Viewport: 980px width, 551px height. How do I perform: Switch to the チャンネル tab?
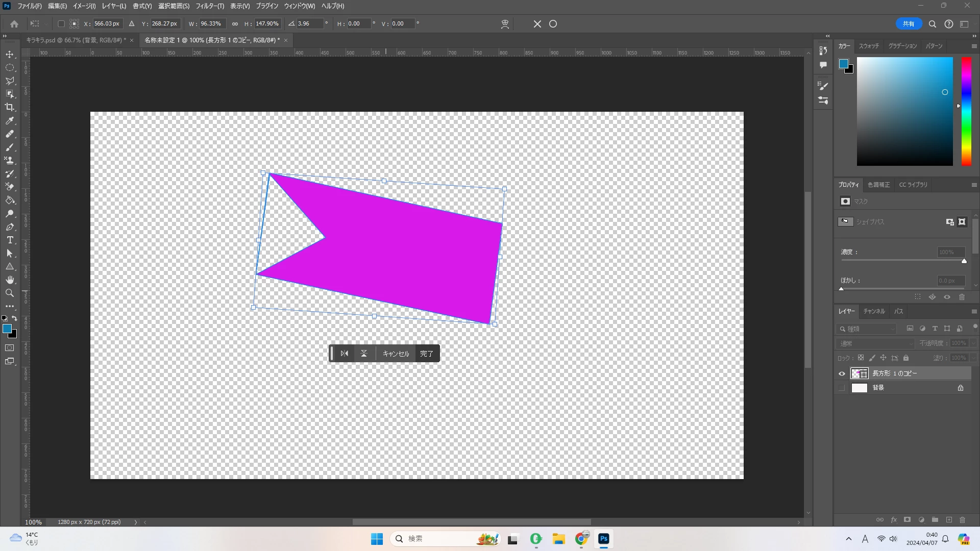point(874,311)
